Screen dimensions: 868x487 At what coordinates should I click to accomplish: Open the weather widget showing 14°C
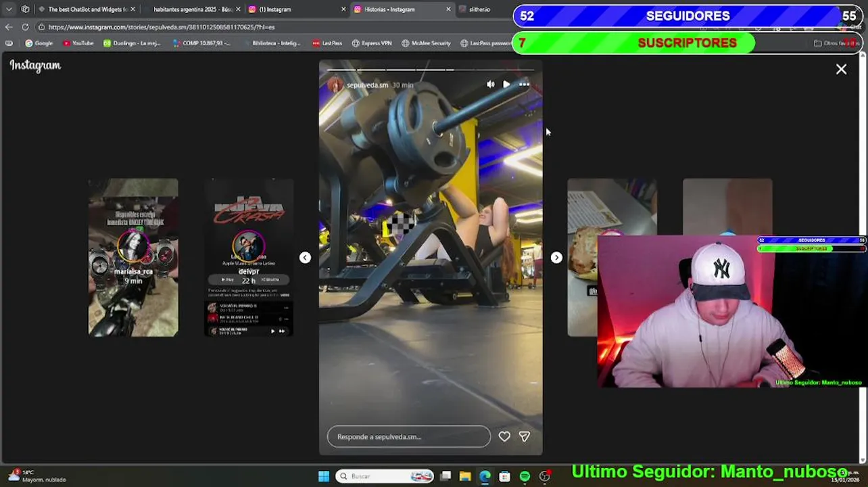point(37,476)
